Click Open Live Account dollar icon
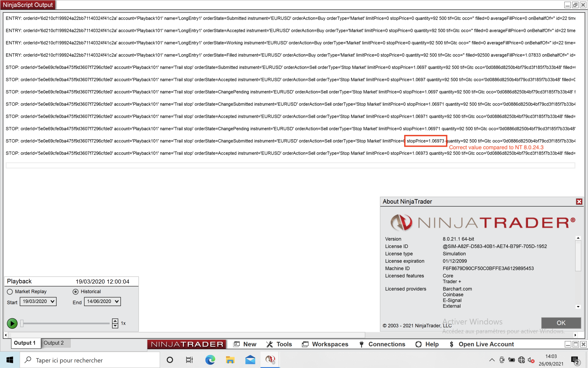 click(451, 344)
